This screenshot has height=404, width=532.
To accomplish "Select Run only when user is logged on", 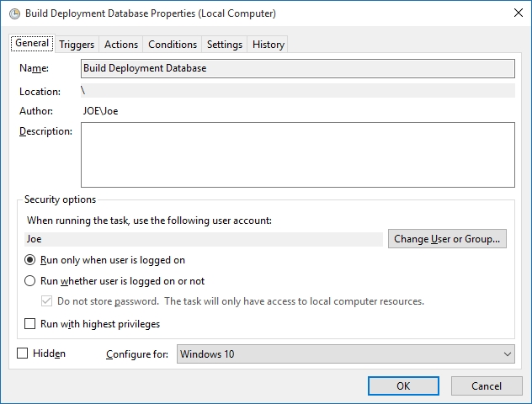I will (x=30, y=260).
